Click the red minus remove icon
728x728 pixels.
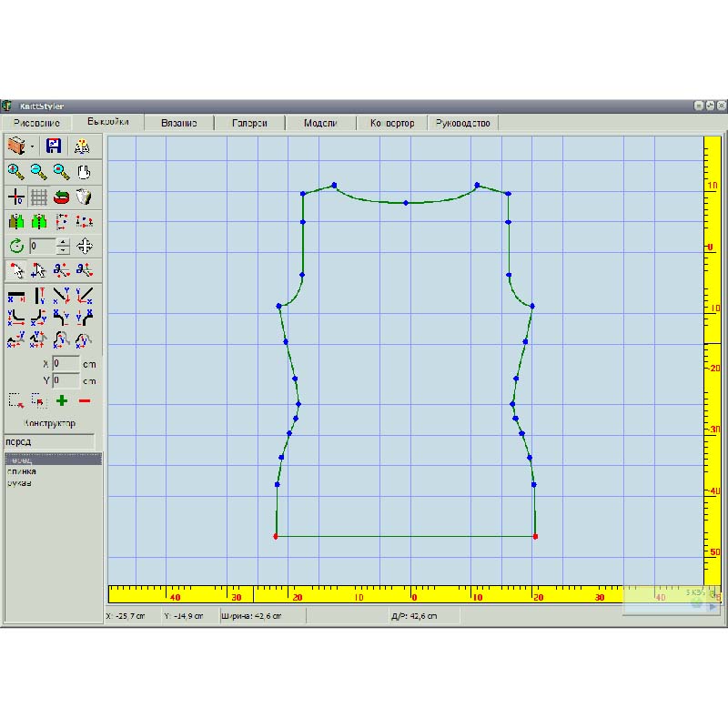click(85, 400)
